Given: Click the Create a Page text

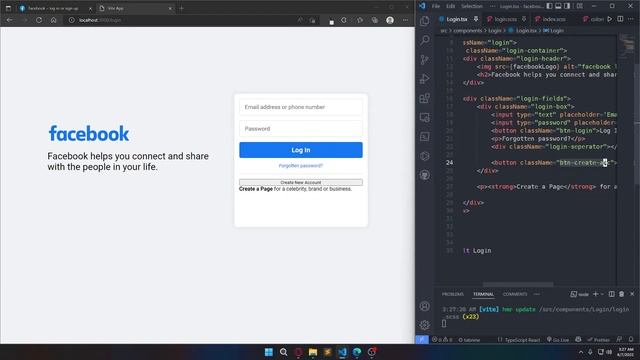Looking at the screenshot, I should [x=256, y=189].
